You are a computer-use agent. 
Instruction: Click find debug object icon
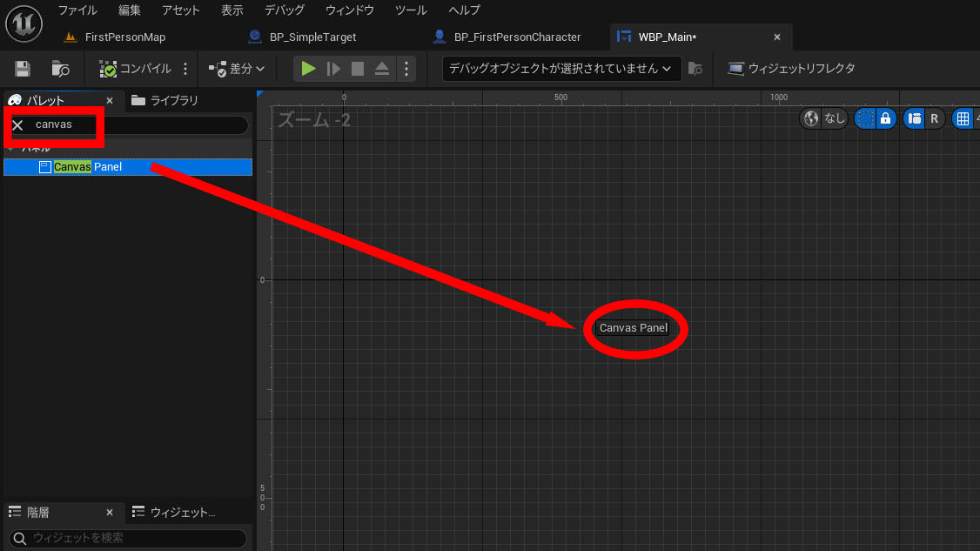click(695, 69)
